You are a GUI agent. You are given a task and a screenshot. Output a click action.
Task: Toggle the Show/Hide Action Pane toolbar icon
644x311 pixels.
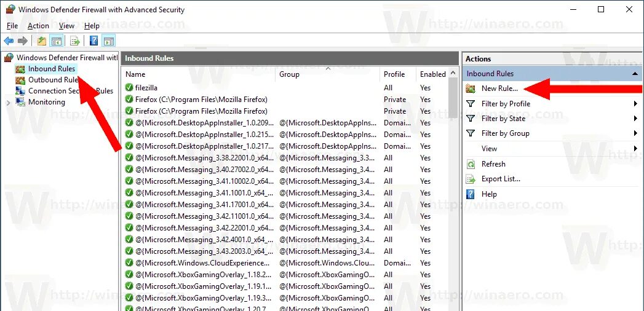(108, 41)
